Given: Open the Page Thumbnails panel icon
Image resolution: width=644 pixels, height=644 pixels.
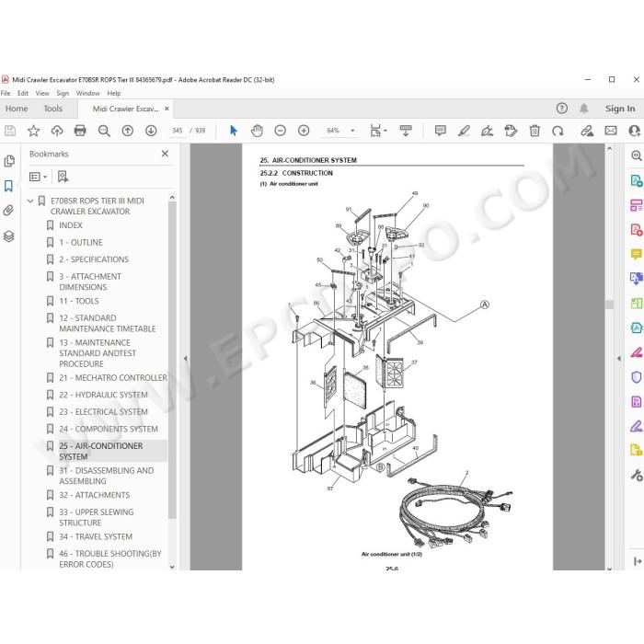Looking at the screenshot, I should coord(8,161).
